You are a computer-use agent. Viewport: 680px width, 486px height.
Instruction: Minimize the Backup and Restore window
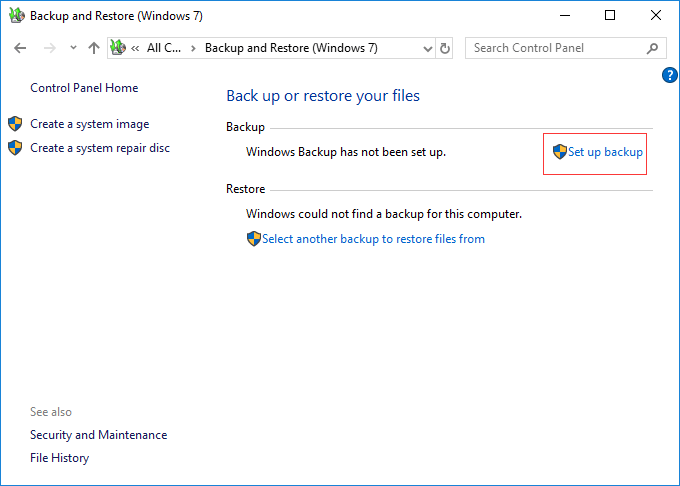[565, 16]
